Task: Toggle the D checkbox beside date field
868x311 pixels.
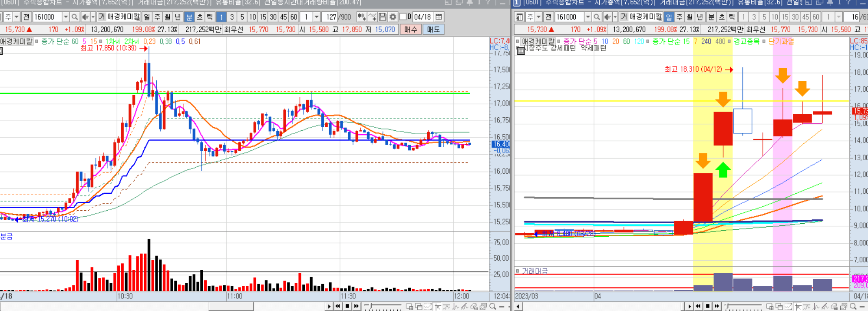Action: [403, 17]
